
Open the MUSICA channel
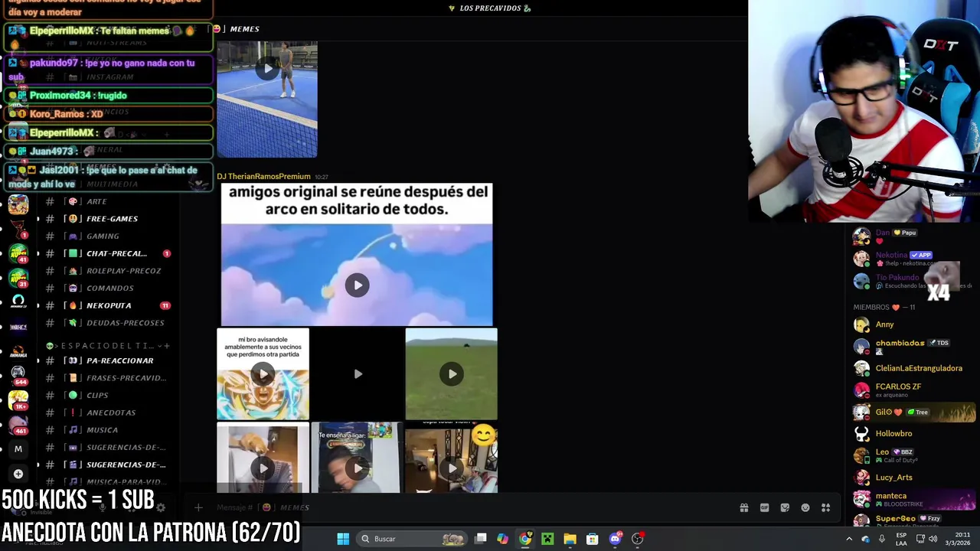[107, 430]
